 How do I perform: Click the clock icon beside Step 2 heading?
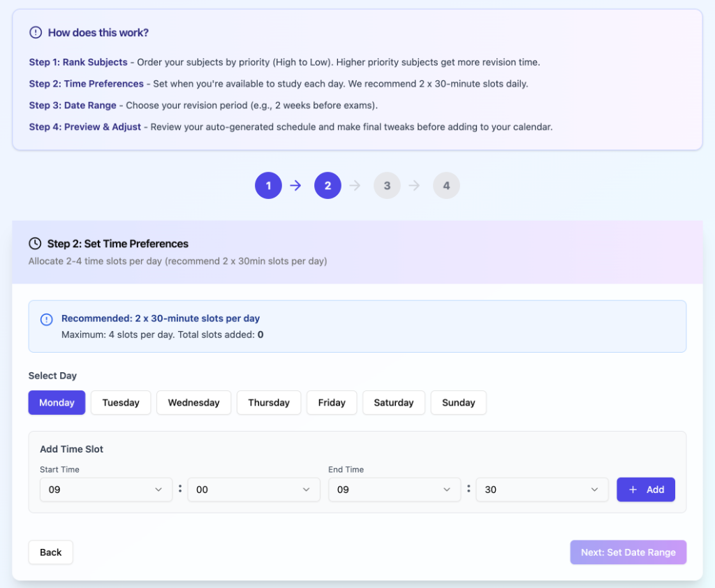[x=35, y=244]
